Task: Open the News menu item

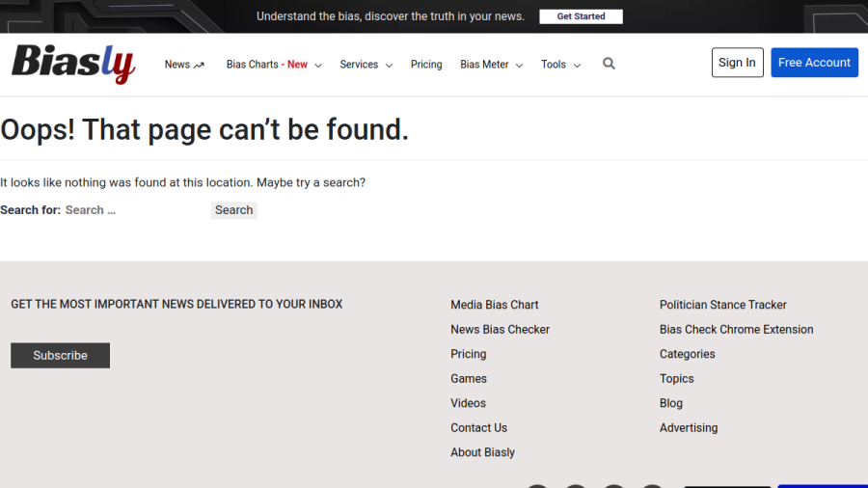Action: [177, 65]
